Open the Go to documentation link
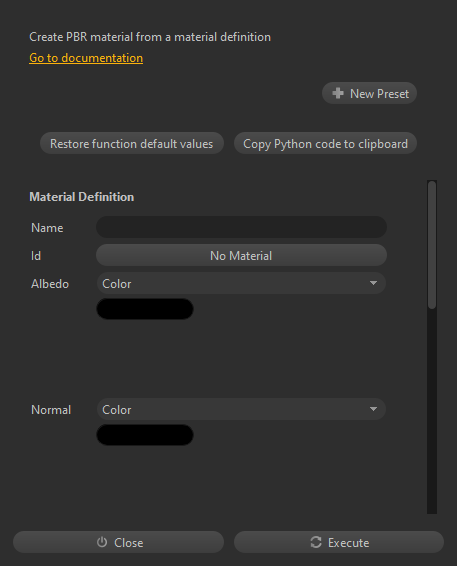The image size is (457, 566). point(86,58)
